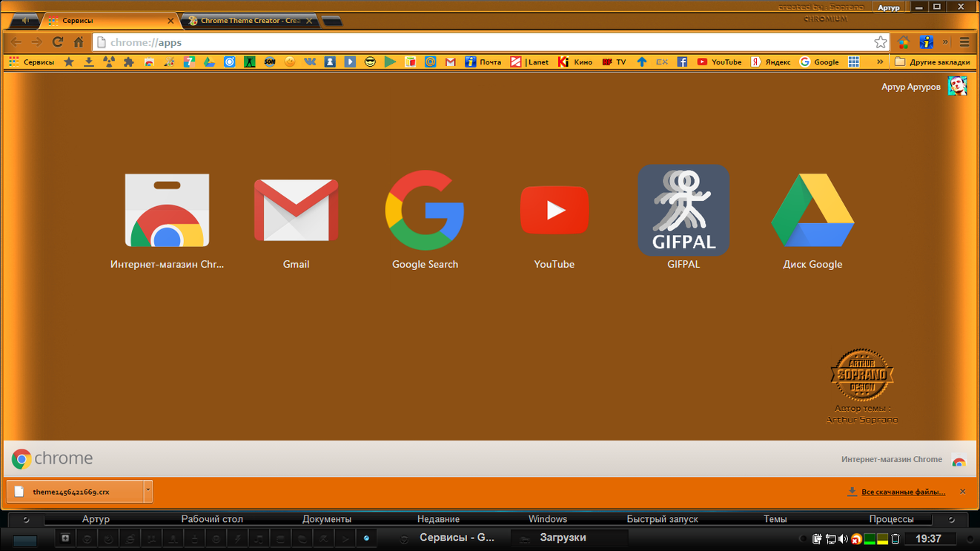This screenshot has height=551, width=980.
Task: Open the Google Search app
Action: coord(425,211)
